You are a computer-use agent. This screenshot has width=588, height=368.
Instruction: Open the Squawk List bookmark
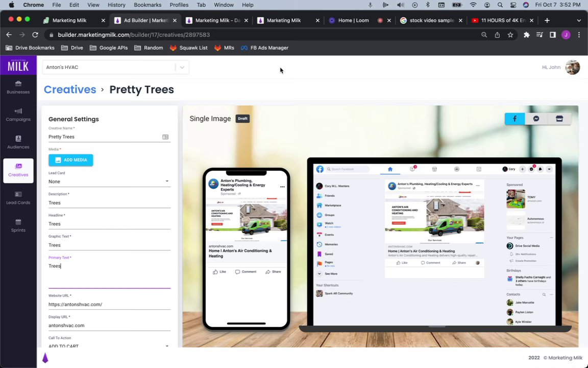click(189, 48)
